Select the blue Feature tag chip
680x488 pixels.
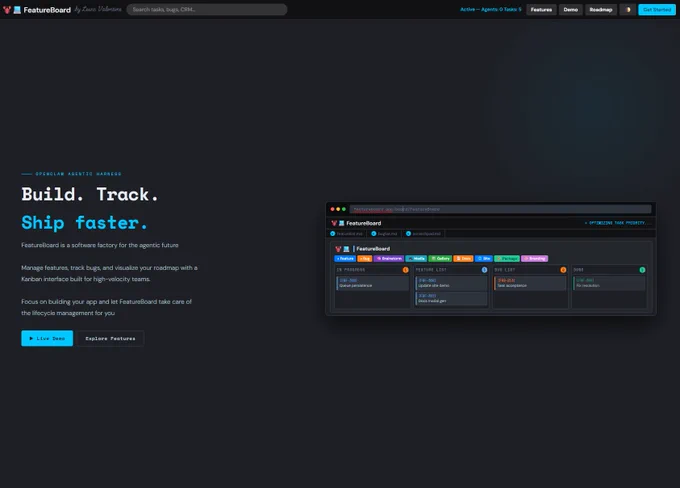tap(345, 259)
